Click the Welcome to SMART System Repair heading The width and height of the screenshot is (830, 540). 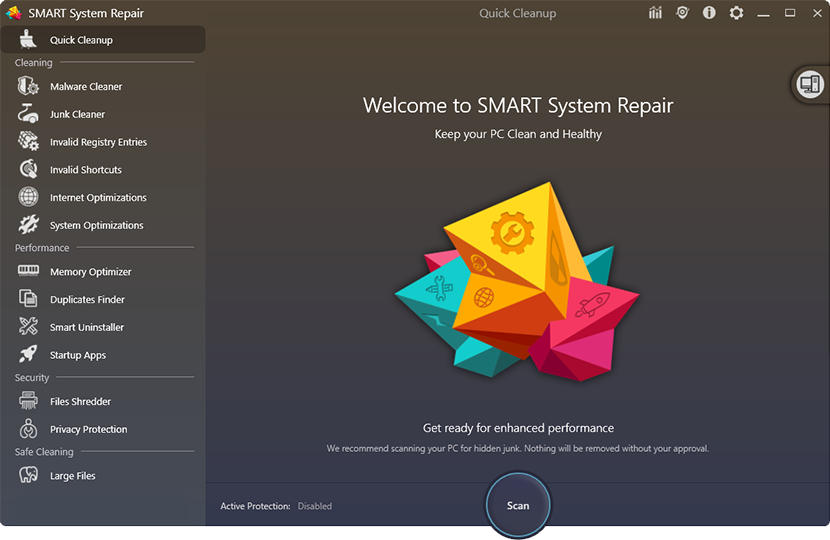click(x=518, y=105)
